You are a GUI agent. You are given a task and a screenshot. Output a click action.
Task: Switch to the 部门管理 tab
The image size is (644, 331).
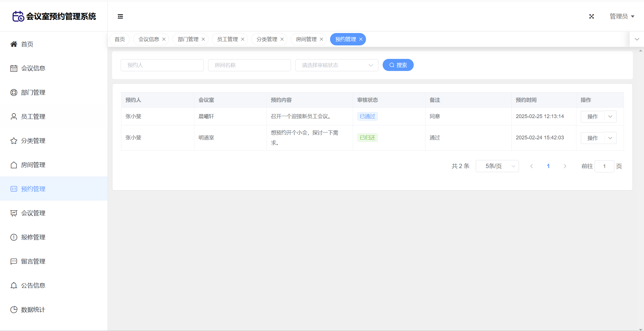[x=188, y=39]
